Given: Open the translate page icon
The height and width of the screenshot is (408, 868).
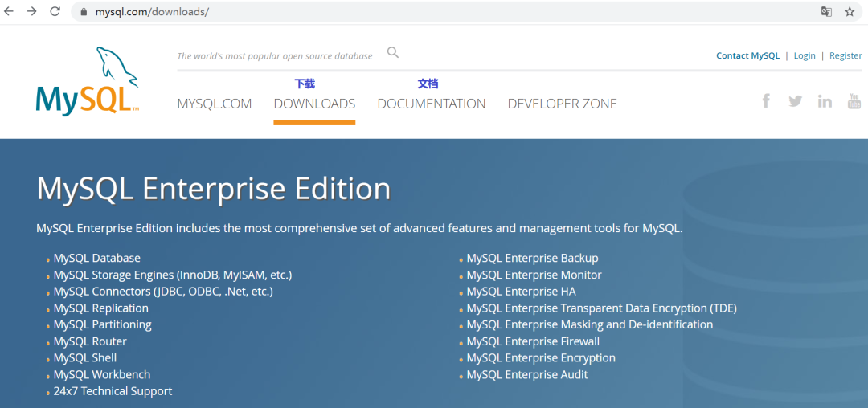Looking at the screenshot, I should point(826,11).
